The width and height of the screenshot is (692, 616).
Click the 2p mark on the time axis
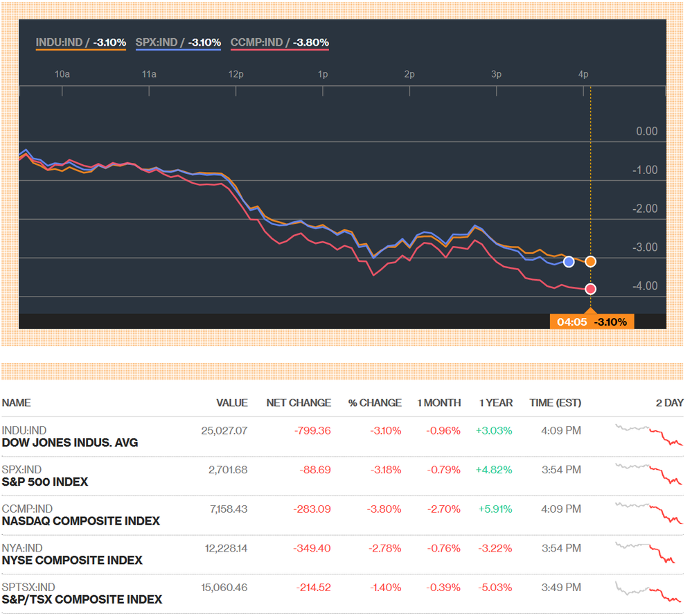tap(409, 74)
